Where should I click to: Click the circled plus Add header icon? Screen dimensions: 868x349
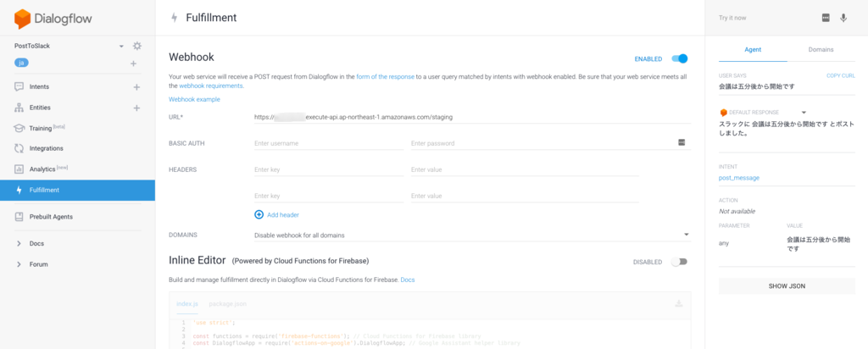tap(259, 214)
